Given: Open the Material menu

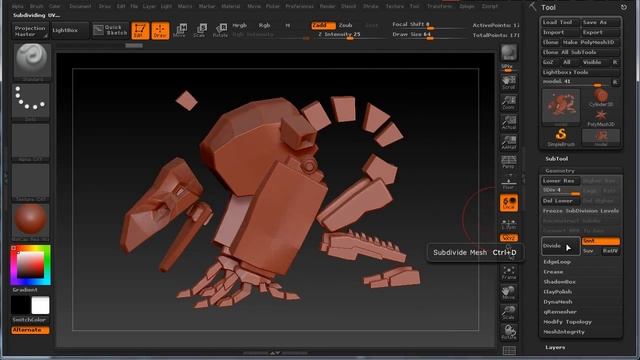Looking at the screenshot, I should (x=231, y=7).
